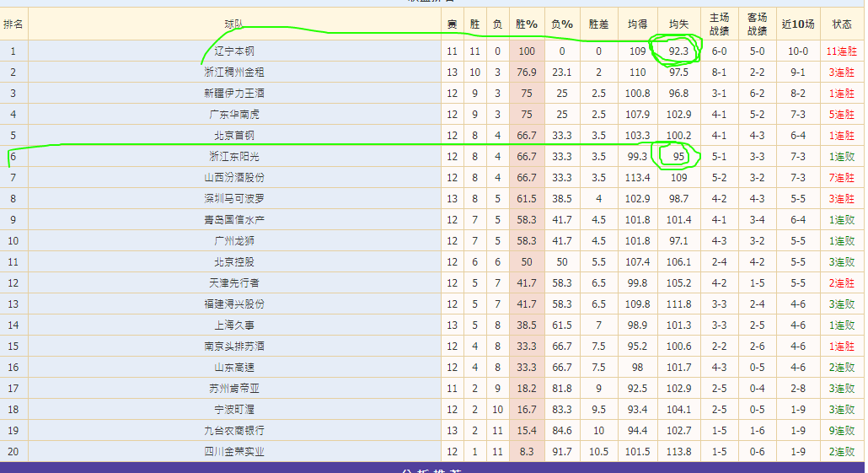Click the 76.9 win percentage cell

[x=527, y=72]
